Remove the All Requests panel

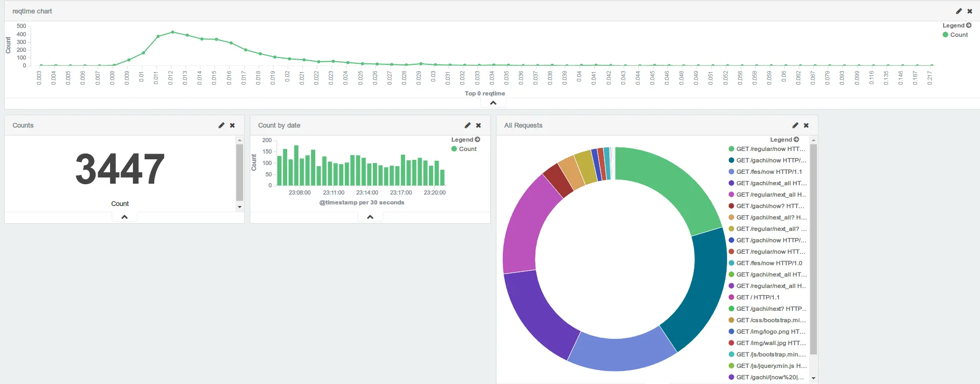point(806,125)
